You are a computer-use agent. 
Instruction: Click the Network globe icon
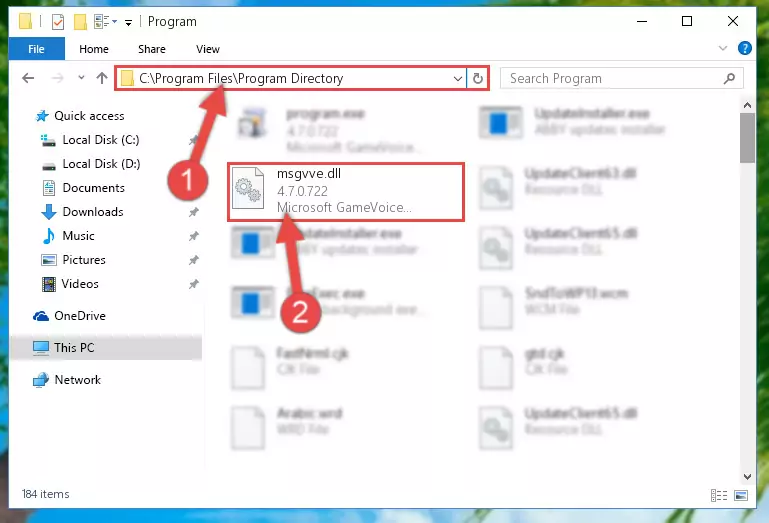tap(41, 380)
